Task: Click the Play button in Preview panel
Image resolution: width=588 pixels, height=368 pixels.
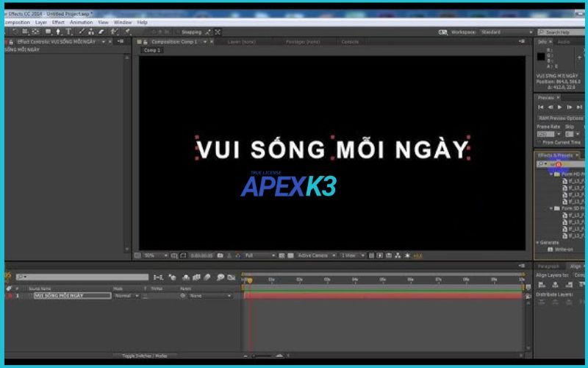Action: tap(559, 107)
